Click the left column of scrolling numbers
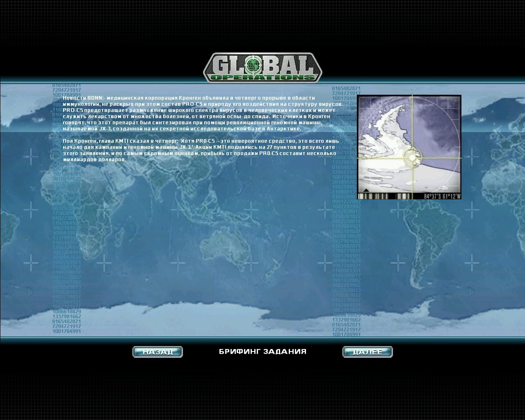The width and height of the screenshot is (525, 420). (66, 208)
